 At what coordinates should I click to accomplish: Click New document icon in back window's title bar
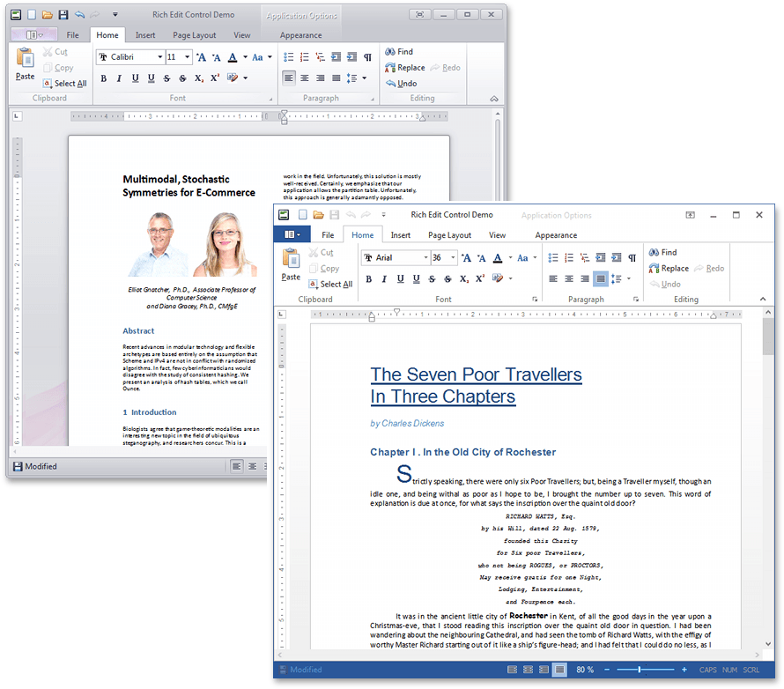click(32, 14)
